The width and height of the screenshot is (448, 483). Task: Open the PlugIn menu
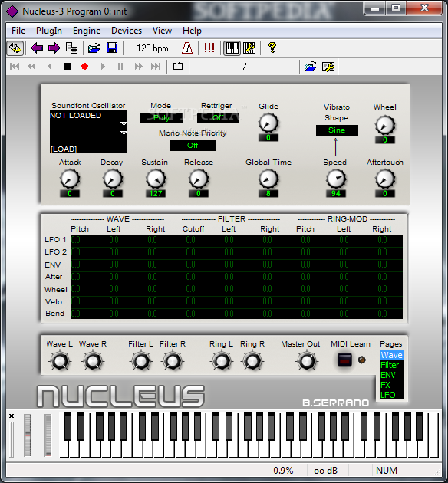49,31
